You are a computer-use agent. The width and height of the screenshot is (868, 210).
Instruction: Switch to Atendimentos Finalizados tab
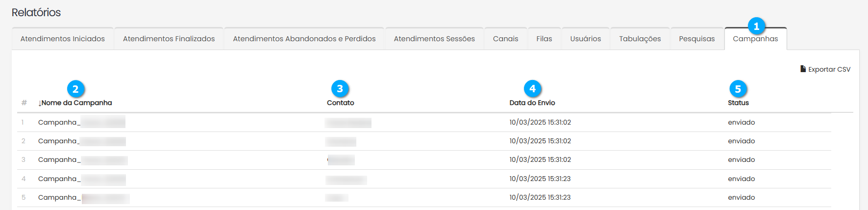169,39
